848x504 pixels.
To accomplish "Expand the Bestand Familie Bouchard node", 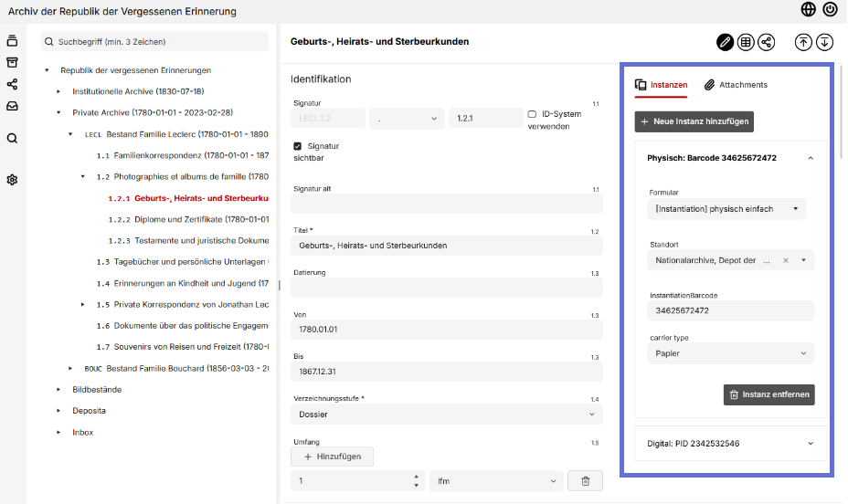I will [71, 368].
